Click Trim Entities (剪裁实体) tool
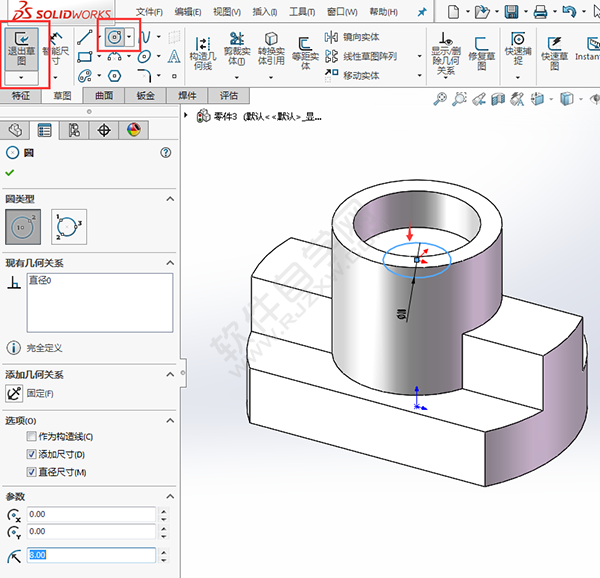The height and width of the screenshot is (578, 600). click(x=237, y=49)
